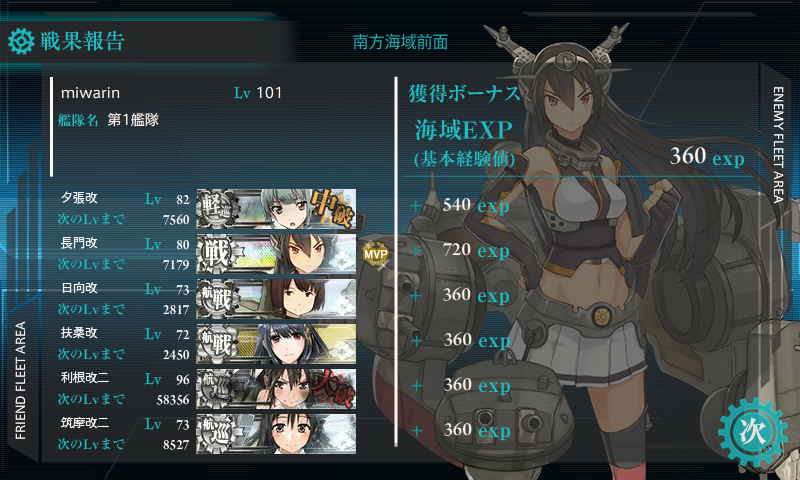The height and width of the screenshot is (480, 800).
Task: Click the orange 中破 damage badge
Action: click(332, 208)
